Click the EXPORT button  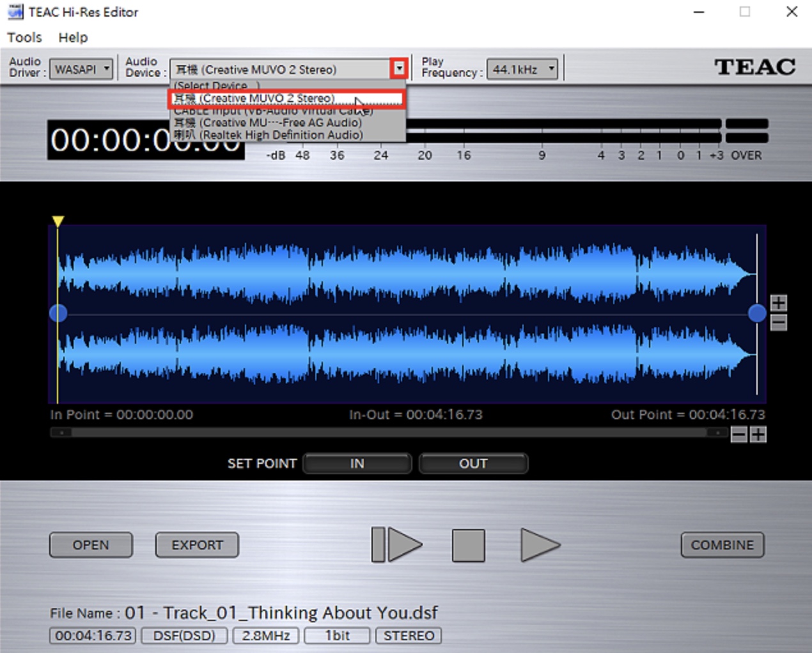(x=197, y=545)
